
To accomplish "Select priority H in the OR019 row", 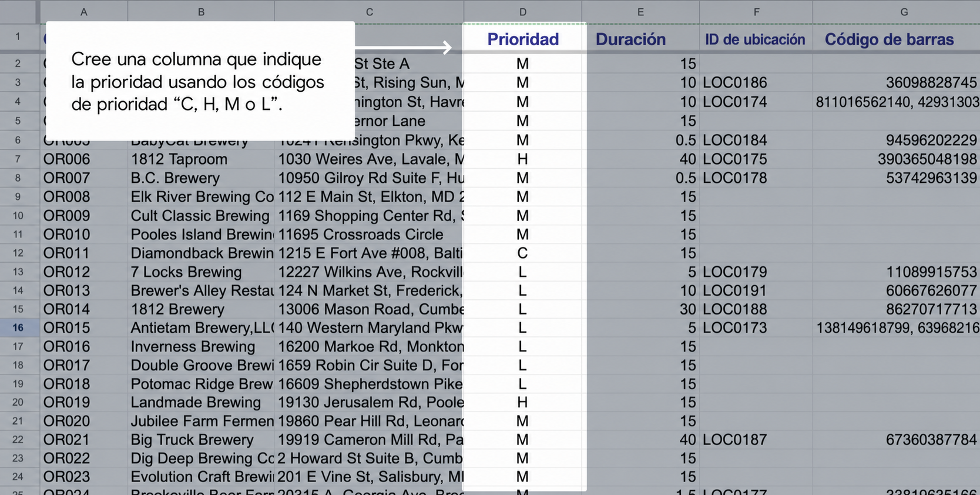I will (522, 402).
